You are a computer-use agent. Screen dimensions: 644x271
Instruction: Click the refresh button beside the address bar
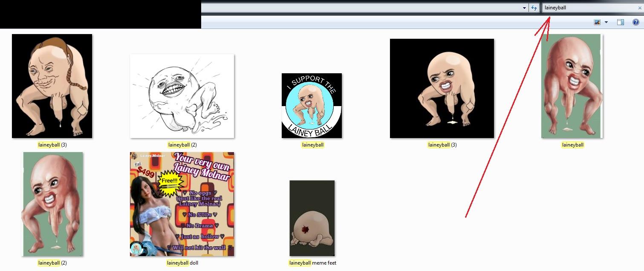534,8
